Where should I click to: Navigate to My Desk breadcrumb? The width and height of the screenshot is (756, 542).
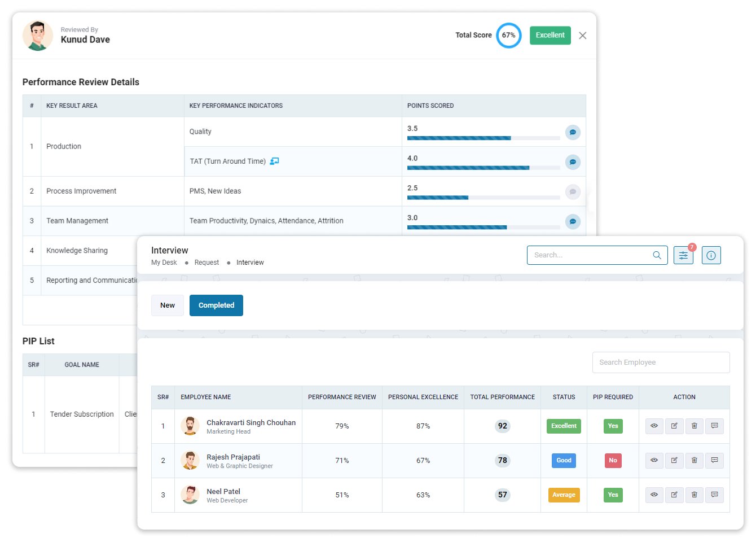point(164,262)
